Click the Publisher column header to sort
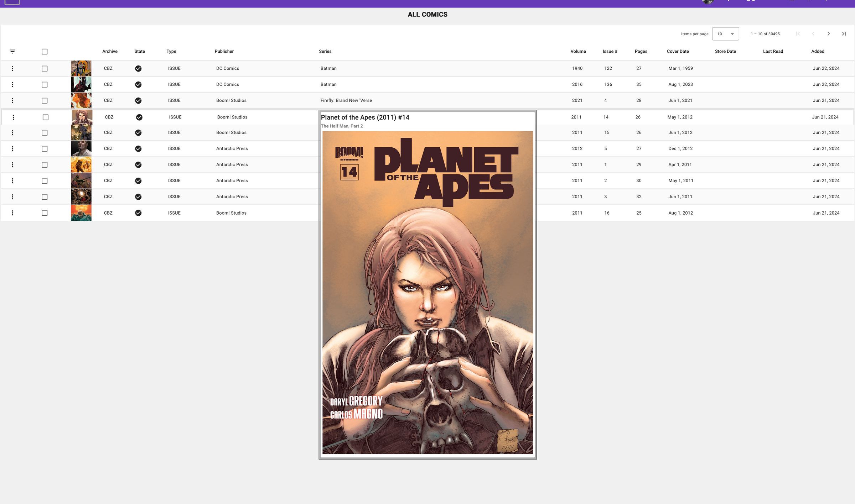855x504 pixels. click(224, 51)
